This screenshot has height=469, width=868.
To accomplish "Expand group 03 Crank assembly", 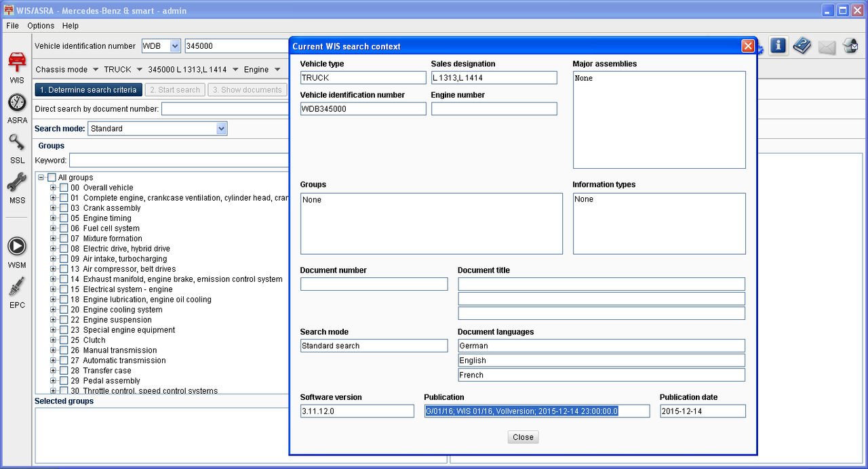I will coord(54,208).
